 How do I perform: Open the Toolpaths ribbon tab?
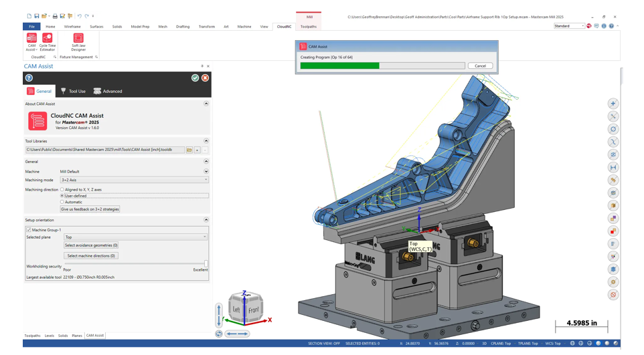pos(309,27)
